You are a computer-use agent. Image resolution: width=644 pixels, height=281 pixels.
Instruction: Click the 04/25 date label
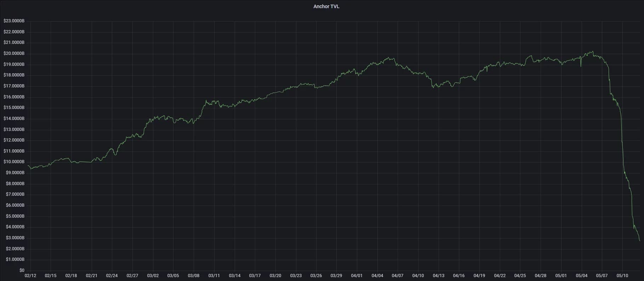pyautogui.click(x=520, y=276)
